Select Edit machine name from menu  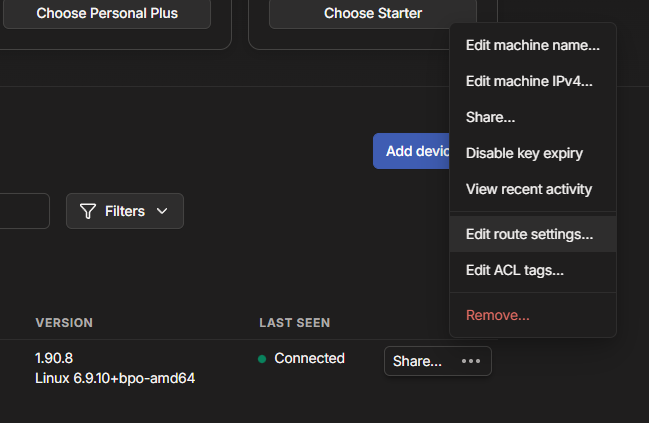pos(532,45)
